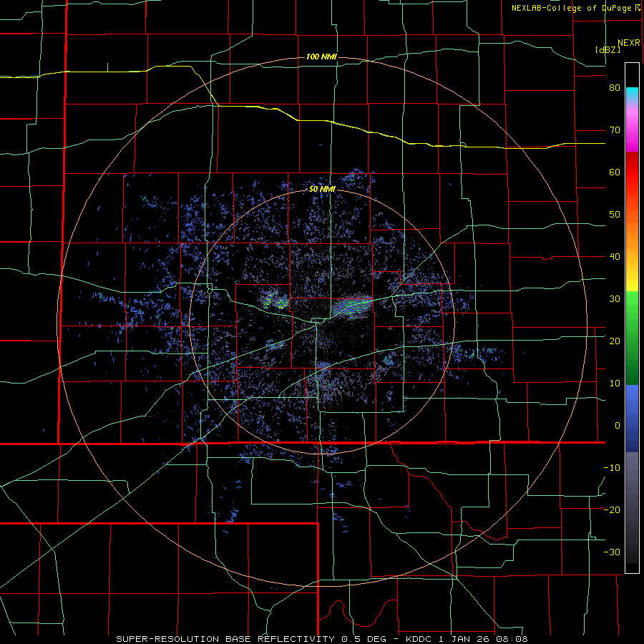
Task: Click the 0 value on the dBZ scale
Action: (618, 426)
